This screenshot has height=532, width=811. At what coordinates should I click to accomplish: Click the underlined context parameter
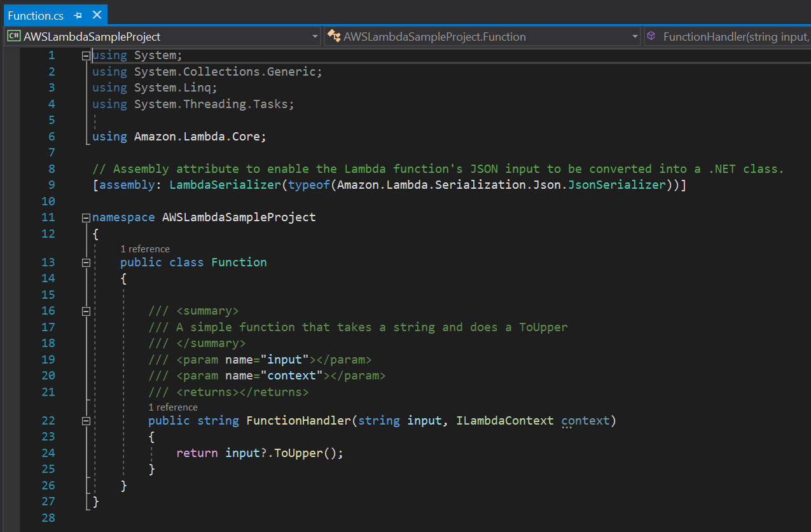point(585,421)
